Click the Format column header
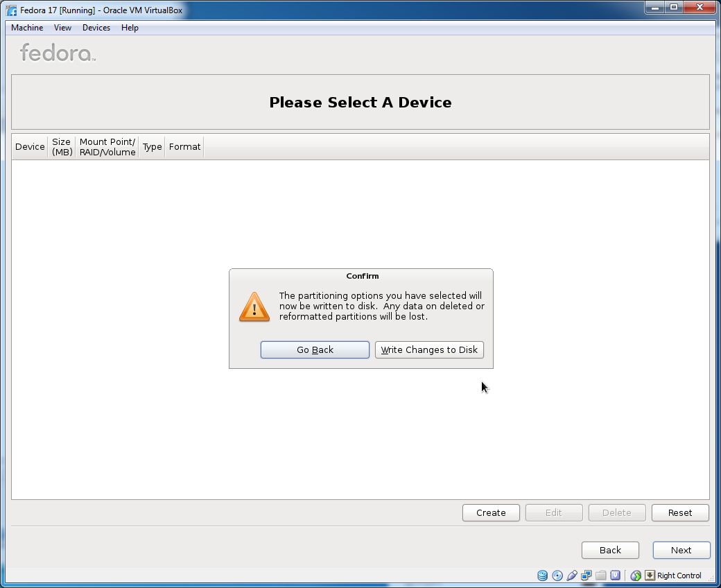The height and width of the screenshot is (588, 721). (x=184, y=147)
